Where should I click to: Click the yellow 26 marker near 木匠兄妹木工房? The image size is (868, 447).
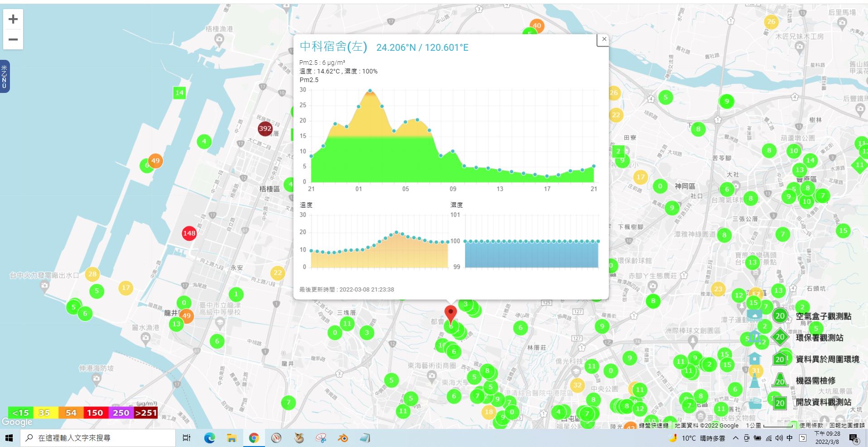click(771, 21)
